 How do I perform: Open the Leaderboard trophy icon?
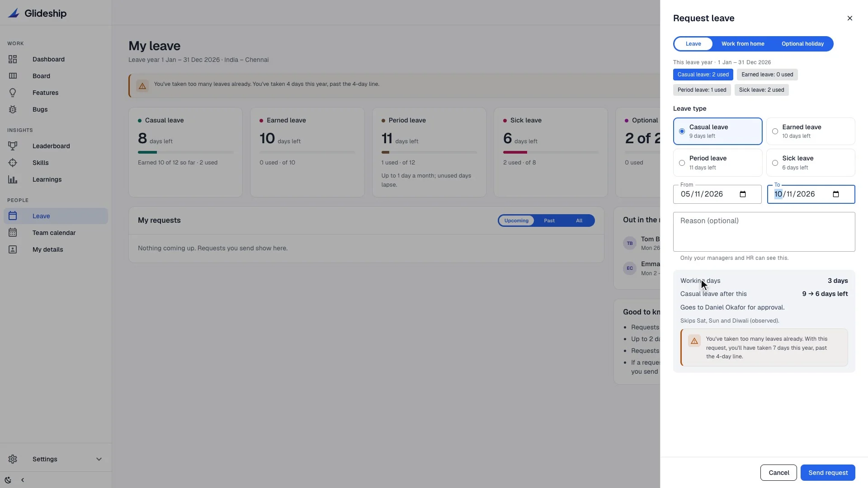click(13, 146)
